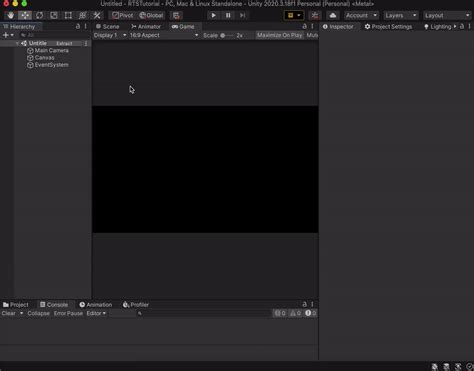Show more tabs arrow beside Lighting
Viewport: 474px width, 371px height.
pyautogui.click(x=455, y=26)
